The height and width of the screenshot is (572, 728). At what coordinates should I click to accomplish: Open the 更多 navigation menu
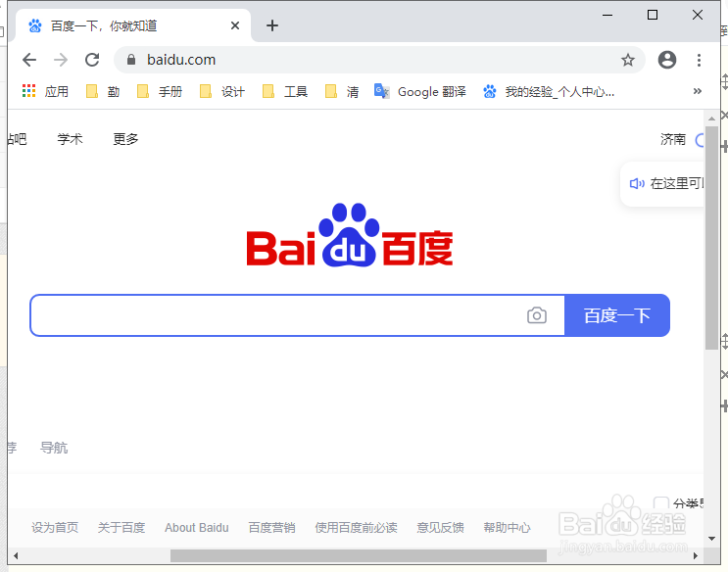point(125,139)
